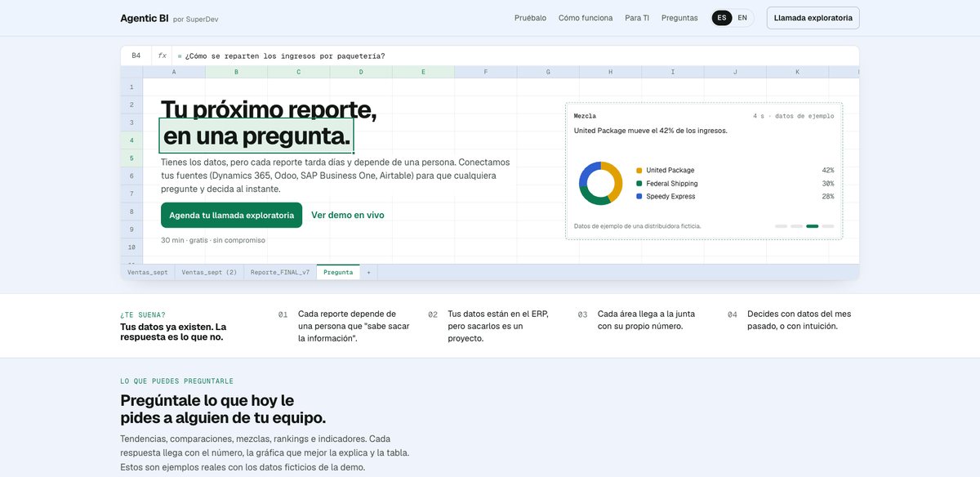The image size is (980, 477).
Task: Click item 01 'Cada reporte depende' text
Action: [x=354, y=326]
